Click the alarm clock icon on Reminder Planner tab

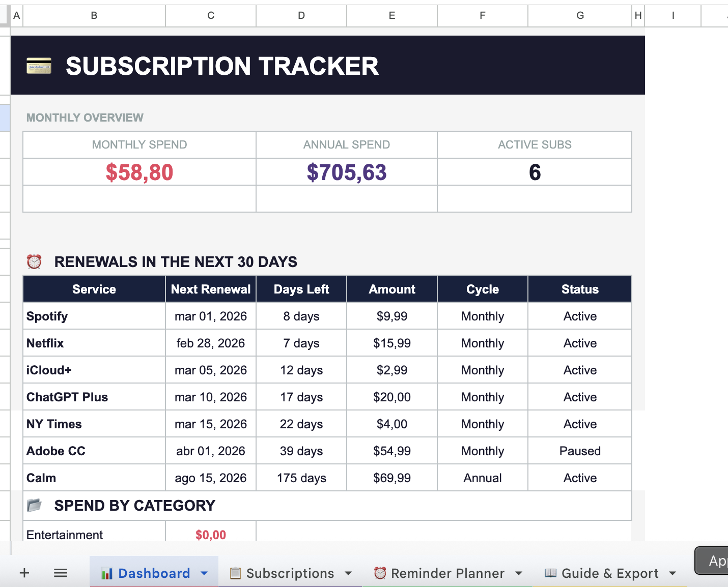pos(379,573)
